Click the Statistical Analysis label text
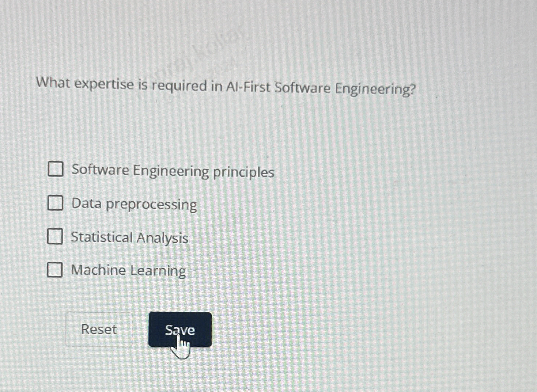Screen dimensions: 537x392 click(130, 238)
